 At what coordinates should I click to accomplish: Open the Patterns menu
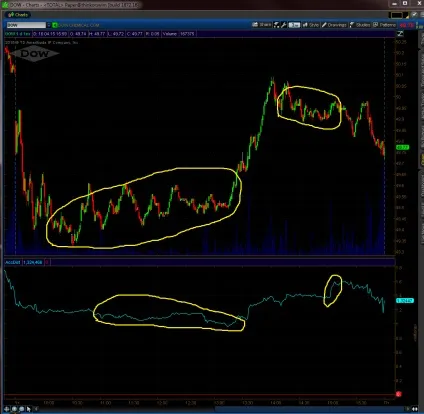384,25
